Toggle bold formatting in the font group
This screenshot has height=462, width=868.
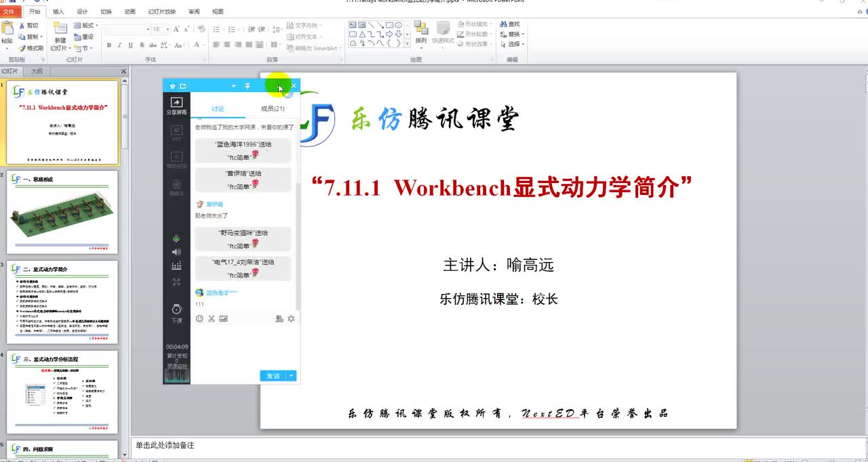click(109, 45)
